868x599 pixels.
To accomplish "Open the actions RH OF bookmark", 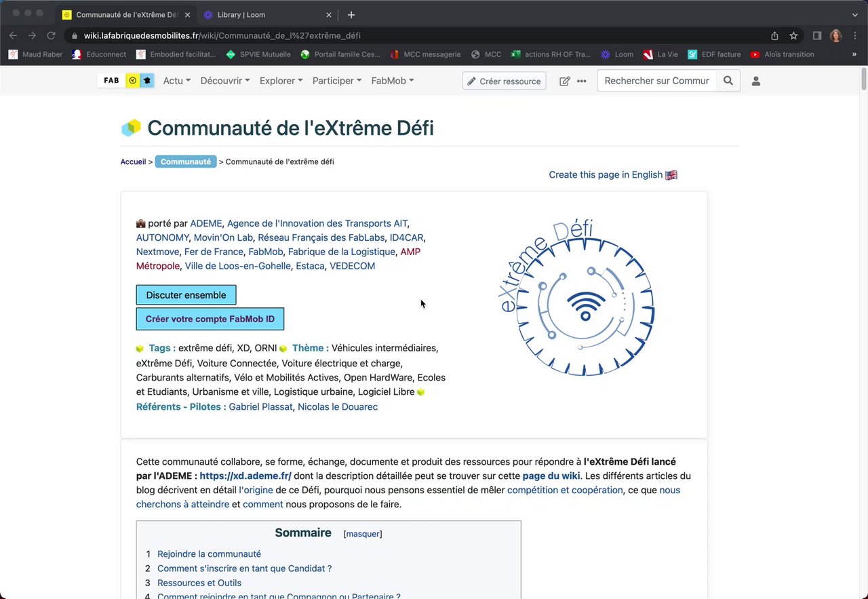I will coord(551,54).
